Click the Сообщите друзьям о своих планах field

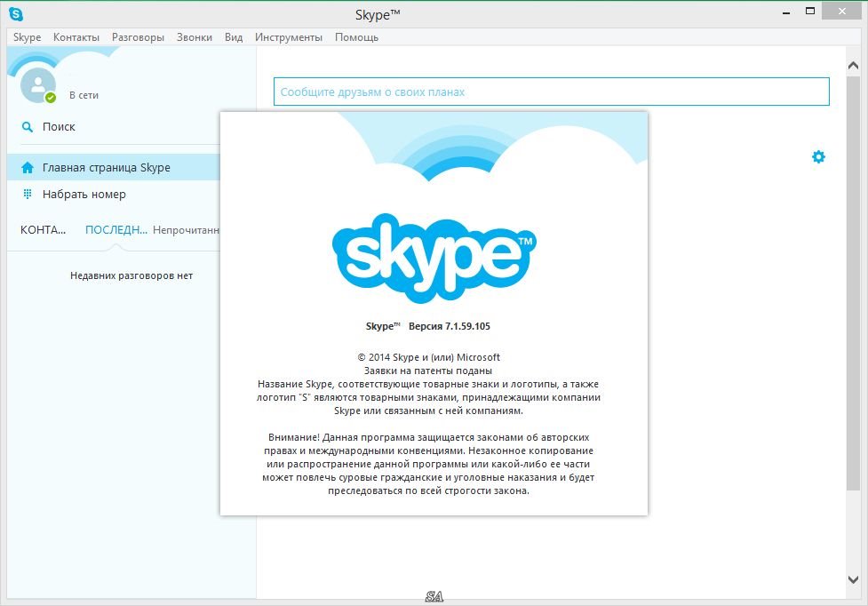pos(552,92)
